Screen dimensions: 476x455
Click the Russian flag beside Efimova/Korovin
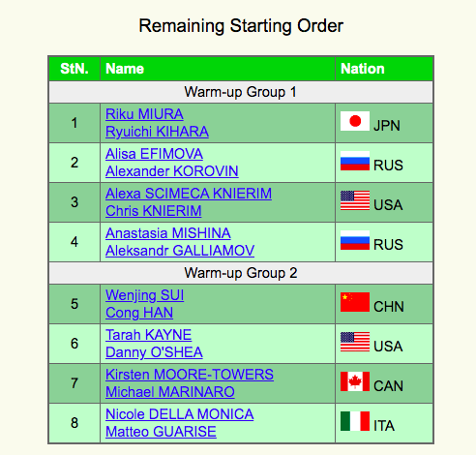[355, 161]
